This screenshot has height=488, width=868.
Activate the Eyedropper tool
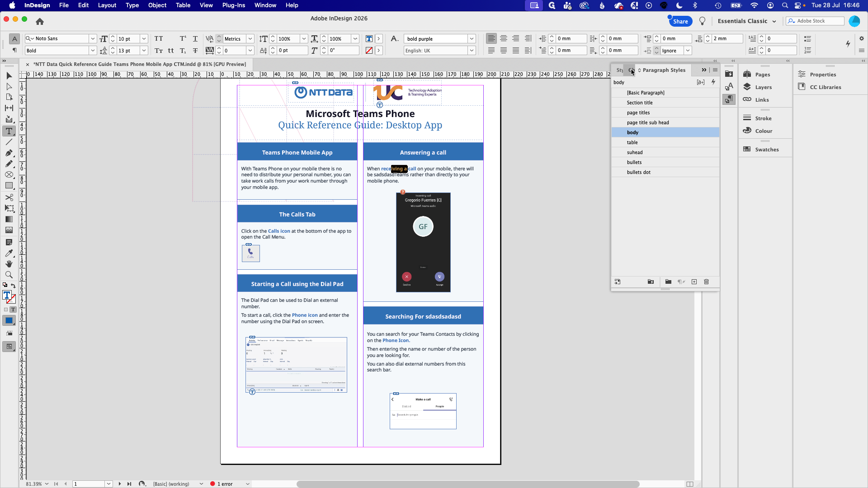[9, 253]
